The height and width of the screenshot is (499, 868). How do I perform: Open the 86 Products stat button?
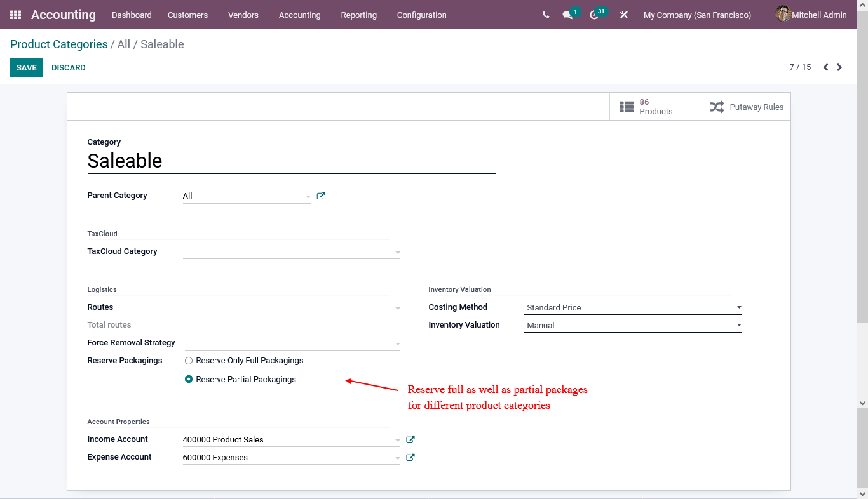tap(654, 107)
